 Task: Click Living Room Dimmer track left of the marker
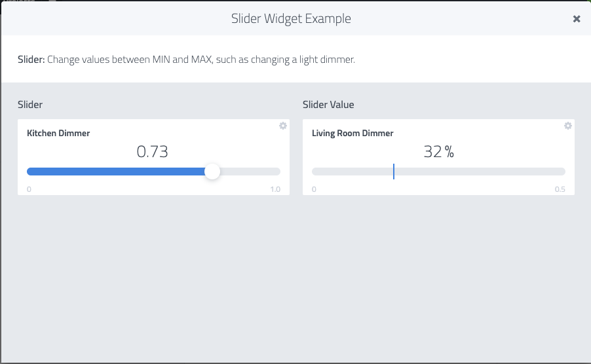click(x=352, y=172)
